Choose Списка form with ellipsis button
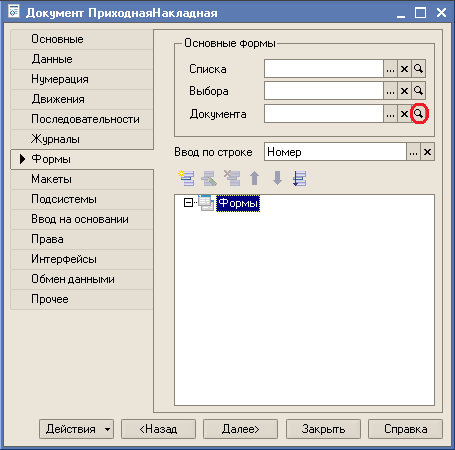Screen dimensions: 455x450 (390, 69)
